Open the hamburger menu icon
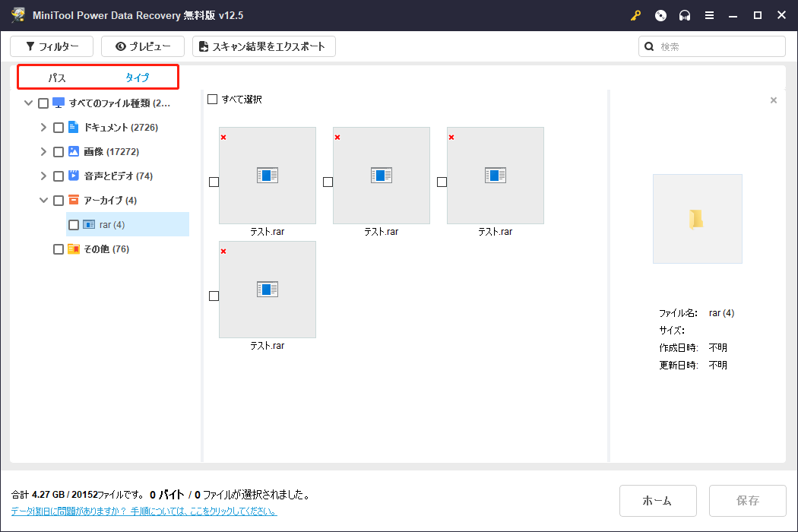798x532 pixels. [x=709, y=15]
